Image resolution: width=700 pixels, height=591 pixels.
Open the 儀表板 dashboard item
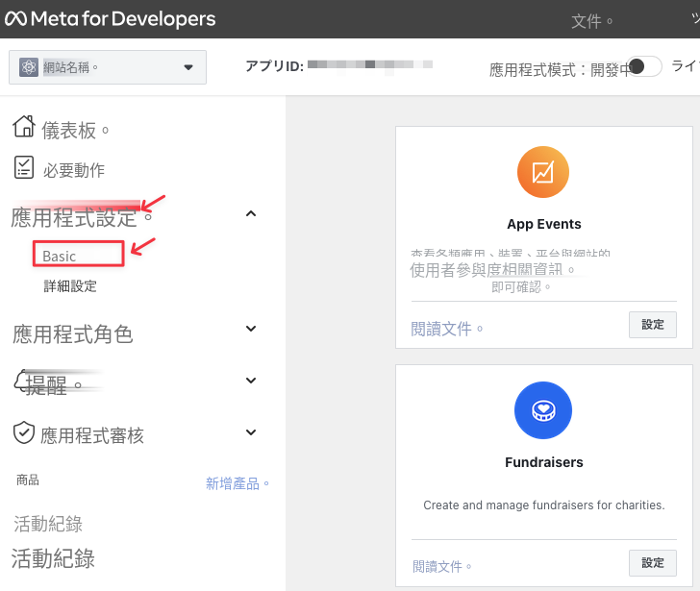click(x=75, y=131)
